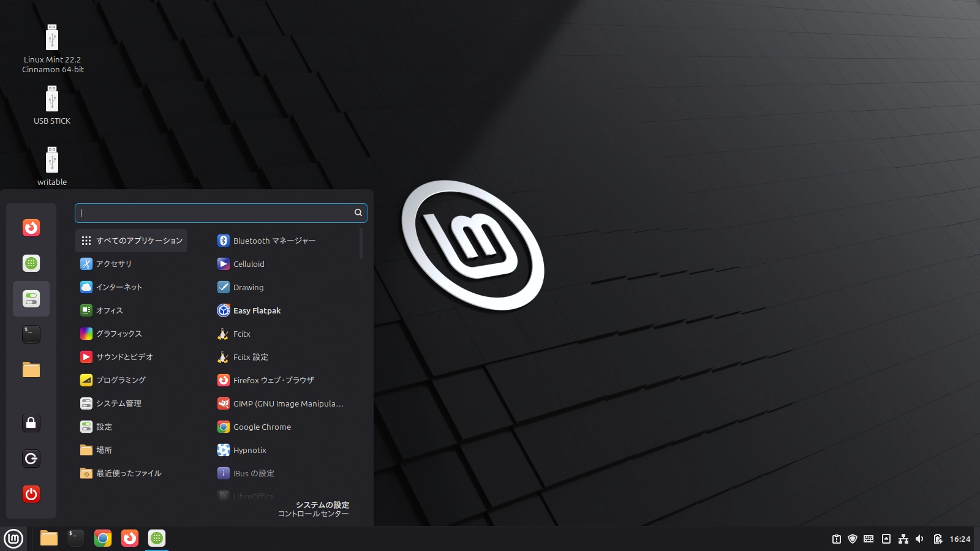Launch Bluetooth マネージャー
Viewport: 980px width, 551px height.
tap(285, 241)
